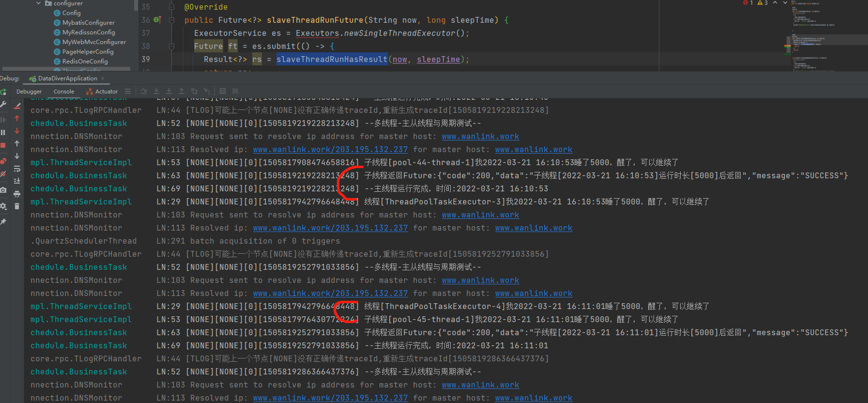This screenshot has height=403, width=868.
Task: Collapse the configurer folder
Action: click(39, 3)
